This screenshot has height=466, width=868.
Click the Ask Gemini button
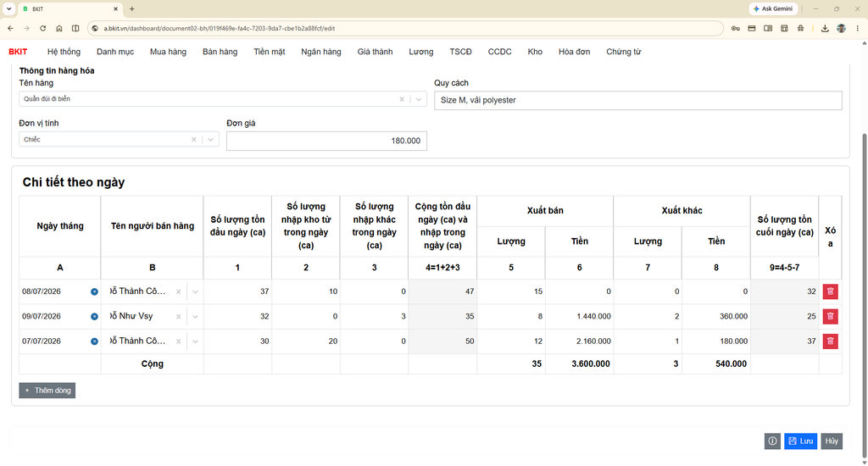(x=773, y=8)
